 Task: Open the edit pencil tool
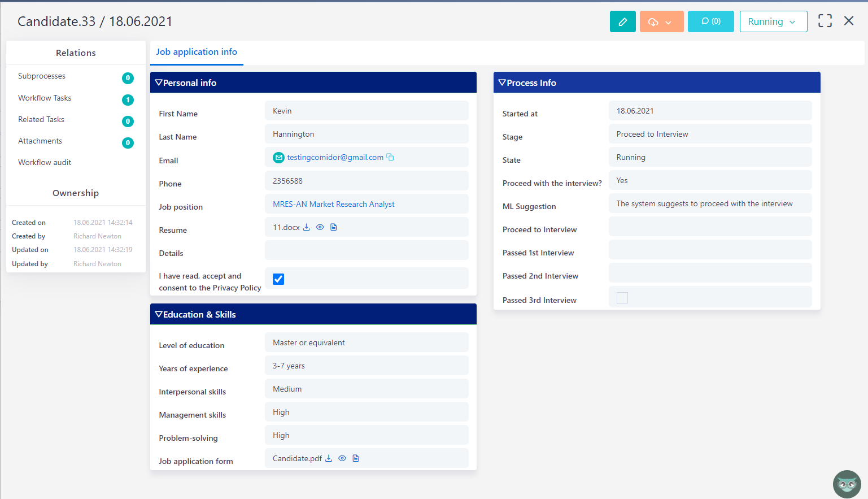(622, 21)
